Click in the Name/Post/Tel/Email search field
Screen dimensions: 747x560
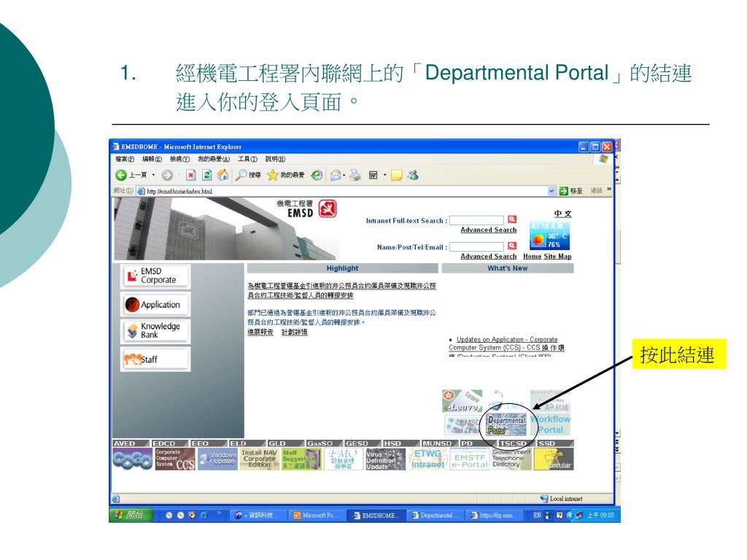pyautogui.click(x=476, y=246)
